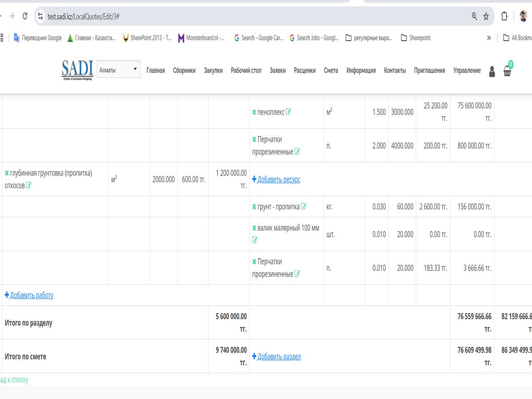Remove the глубинная грунтовка work row
The image size is (532, 399).
7,173
